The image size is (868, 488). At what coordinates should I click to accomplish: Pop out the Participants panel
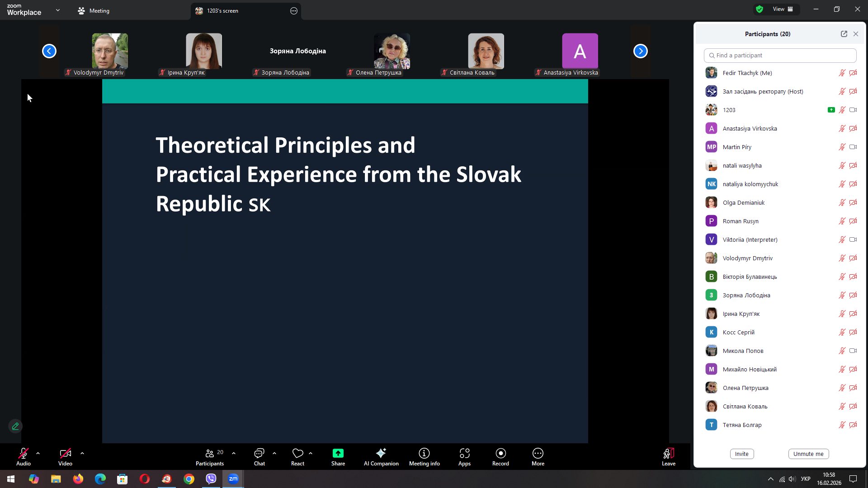point(844,34)
